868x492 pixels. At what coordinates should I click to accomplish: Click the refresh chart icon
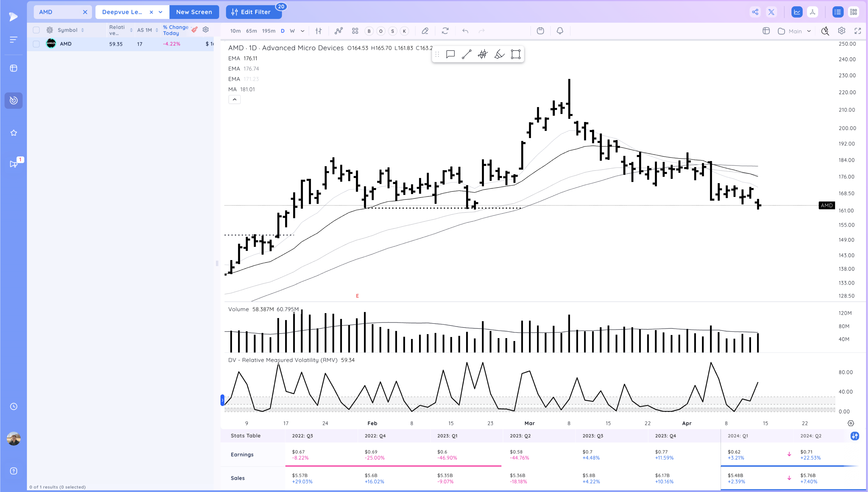coord(445,31)
